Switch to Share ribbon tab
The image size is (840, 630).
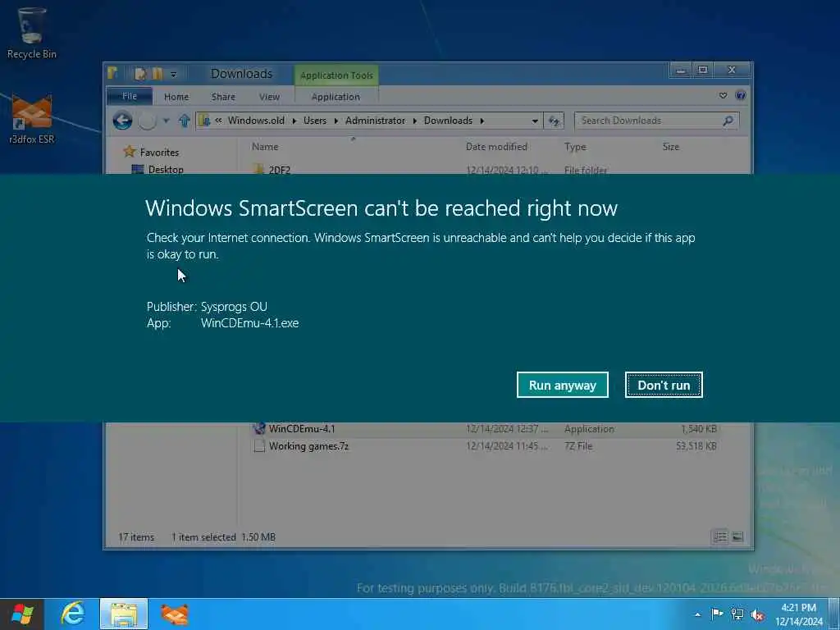(x=223, y=97)
